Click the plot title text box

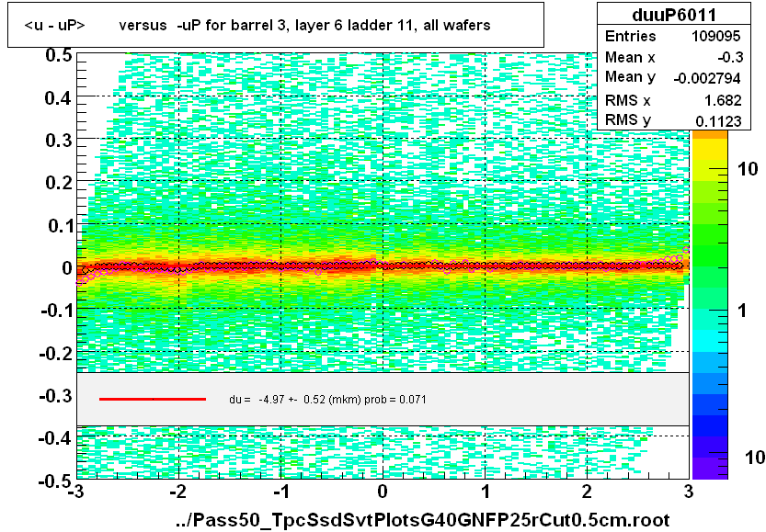[x=276, y=25]
